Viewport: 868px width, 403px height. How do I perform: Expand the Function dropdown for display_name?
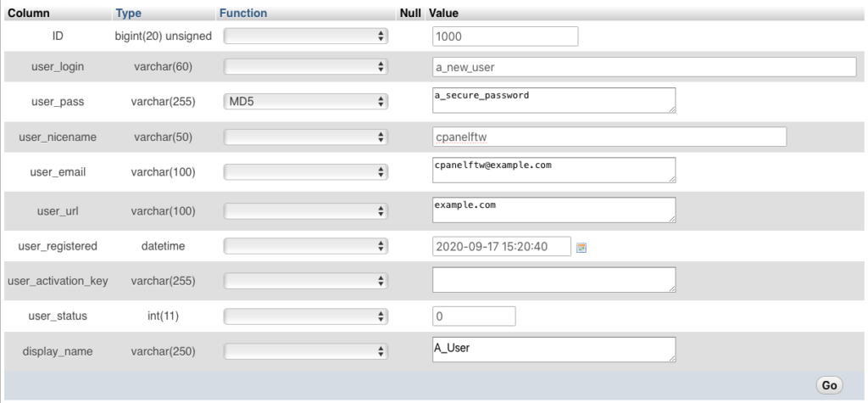(305, 351)
